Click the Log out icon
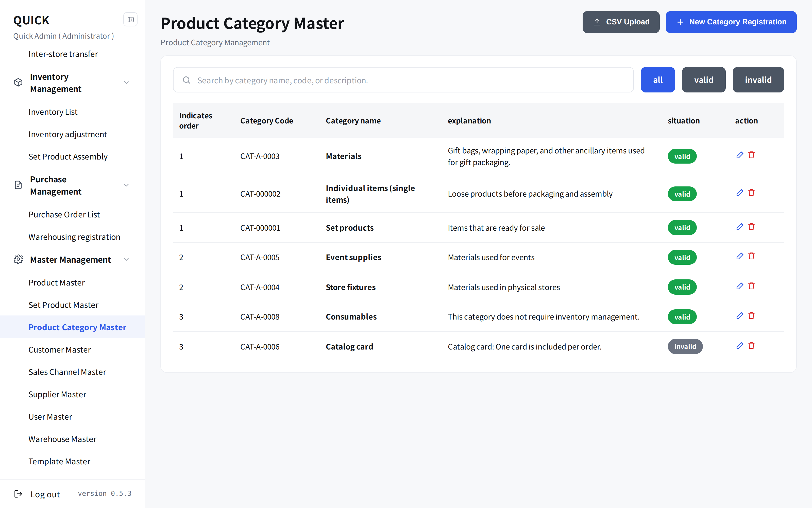The image size is (812, 508). pos(18,494)
